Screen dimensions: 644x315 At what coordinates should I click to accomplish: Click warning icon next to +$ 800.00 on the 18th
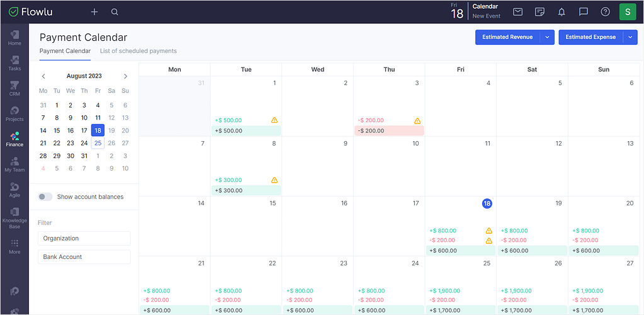tap(489, 231)
